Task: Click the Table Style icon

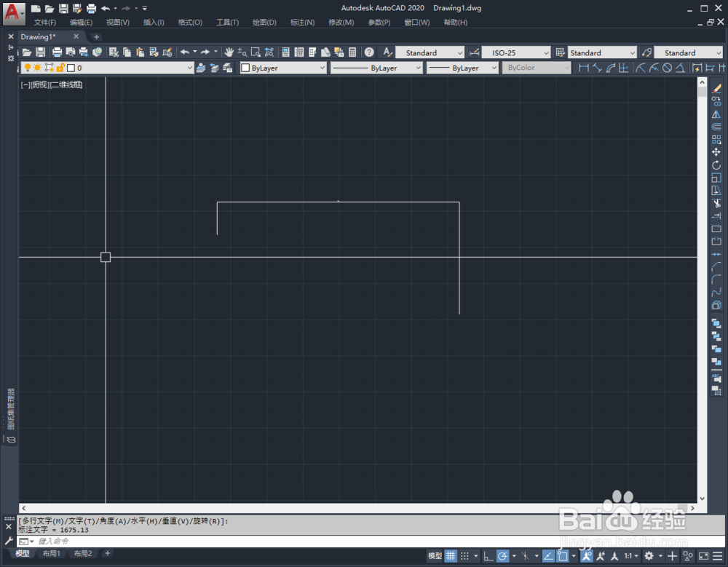Action: pos(561,52)
